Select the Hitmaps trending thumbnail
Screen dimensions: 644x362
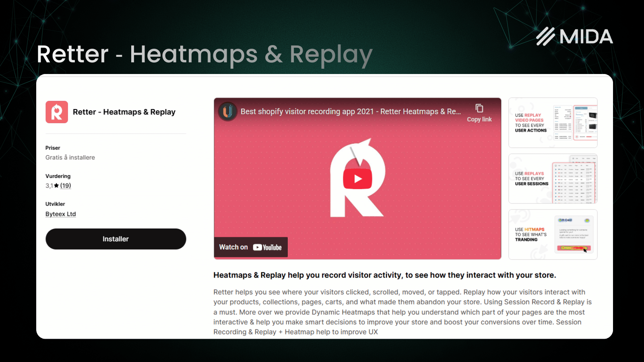553,234
